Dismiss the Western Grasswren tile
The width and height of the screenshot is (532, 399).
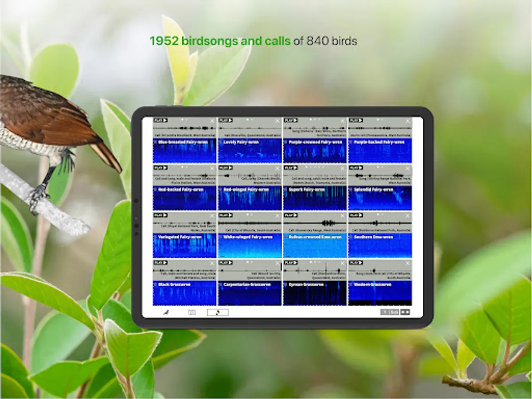(408, 262)
